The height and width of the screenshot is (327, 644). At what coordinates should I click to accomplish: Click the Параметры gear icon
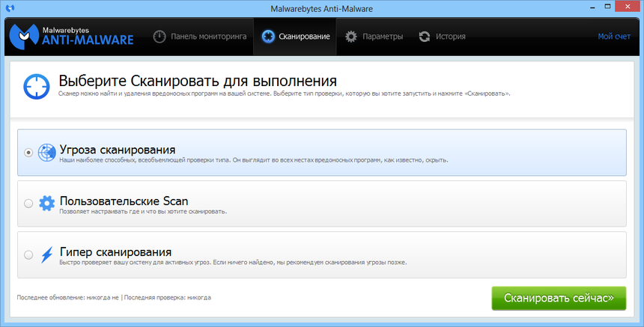(351, 37)
